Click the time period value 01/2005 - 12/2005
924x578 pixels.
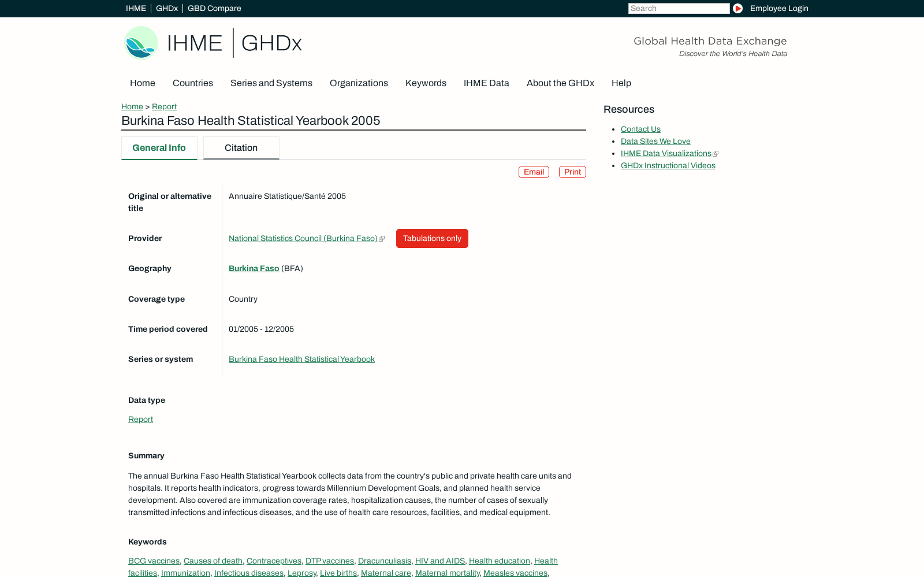(x=261, y=329)
